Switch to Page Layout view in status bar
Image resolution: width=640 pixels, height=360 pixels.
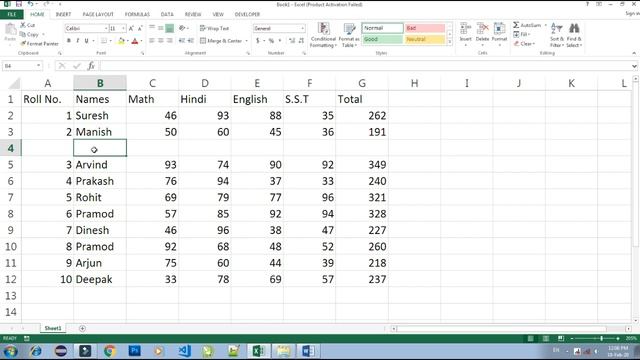(546, 338)
